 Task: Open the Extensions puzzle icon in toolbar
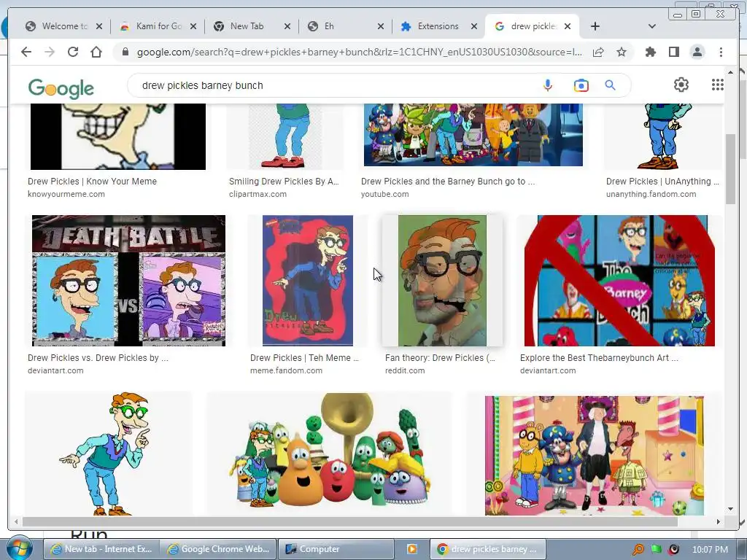[650, 52]
